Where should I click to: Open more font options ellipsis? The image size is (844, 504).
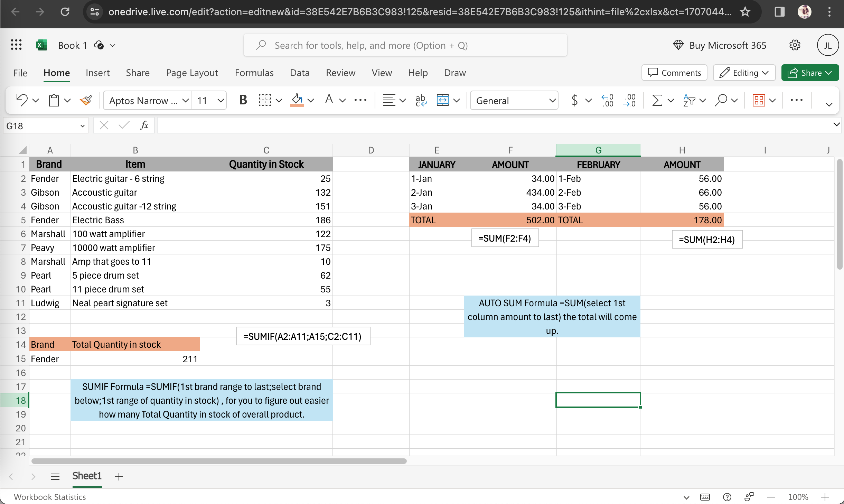pyautogui.click(x=360, y=100)
